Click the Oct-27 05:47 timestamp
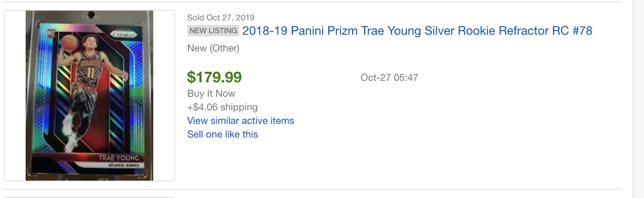Viewport: 644px width, 198px height. (389, 77)
